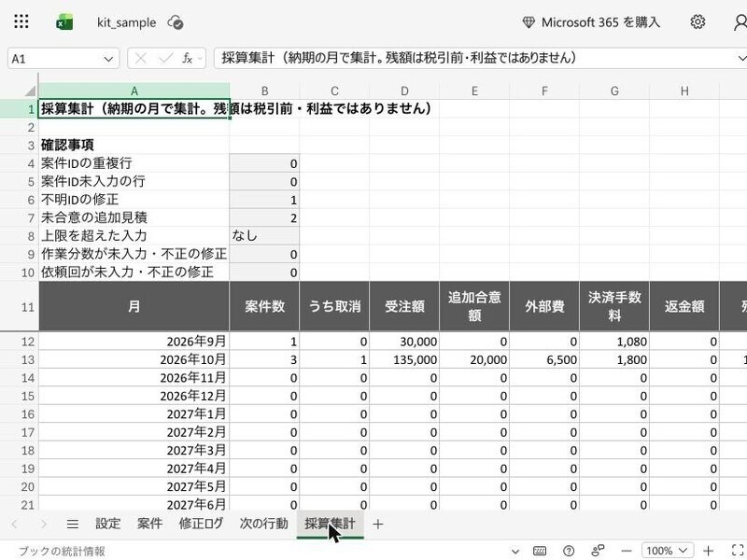The height and width of the screenshot is (560, 747).
Task: Click the Excel app logo
Action: click(64, 21)
